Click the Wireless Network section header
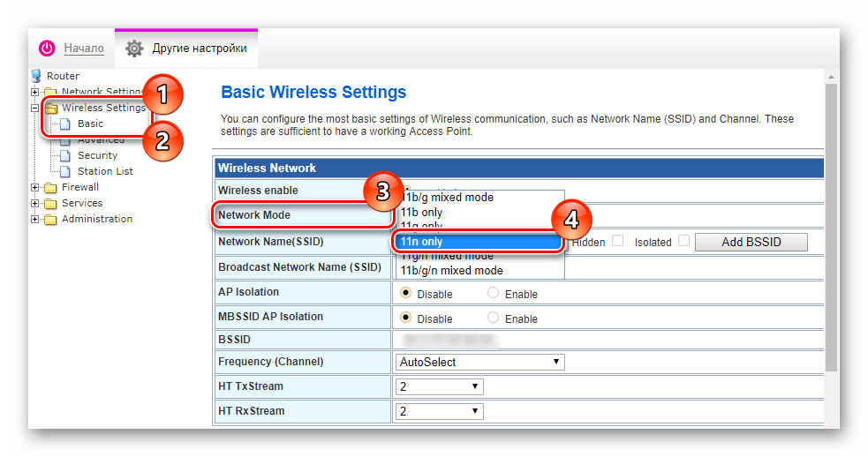 click(519, 169)
